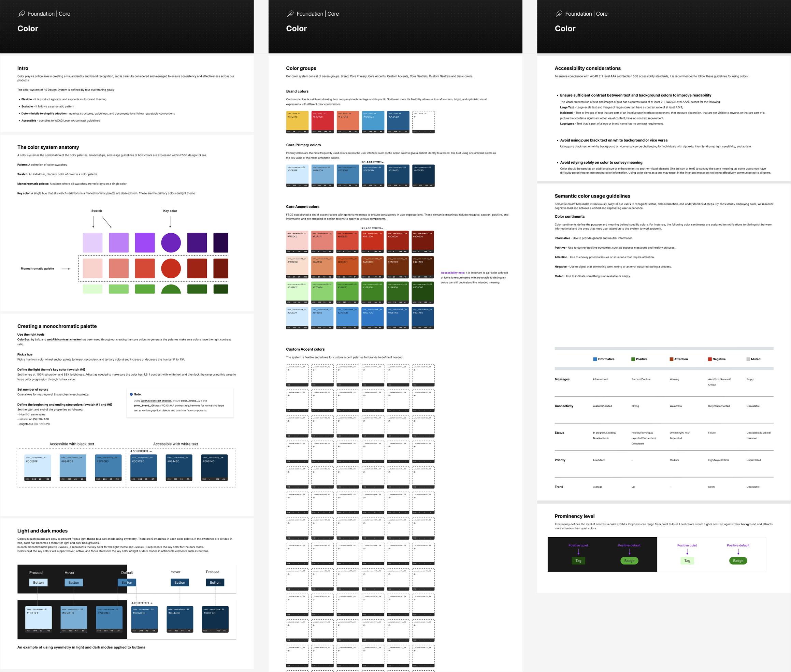
Task: Click the feather logo on the middle page header
Action: 290,14
